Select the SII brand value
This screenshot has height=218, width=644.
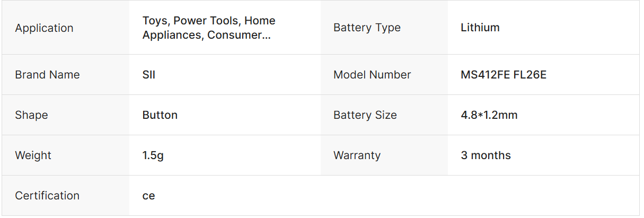click(149, 75)
